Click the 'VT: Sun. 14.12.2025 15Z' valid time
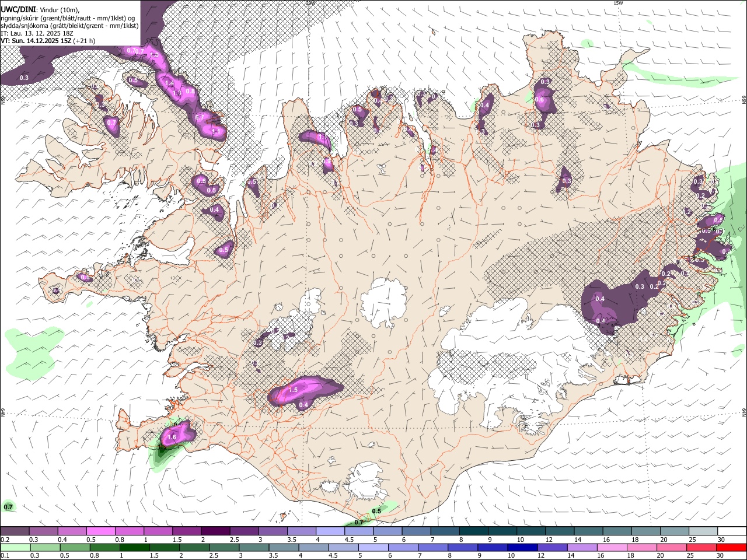 tap(36, 41)
